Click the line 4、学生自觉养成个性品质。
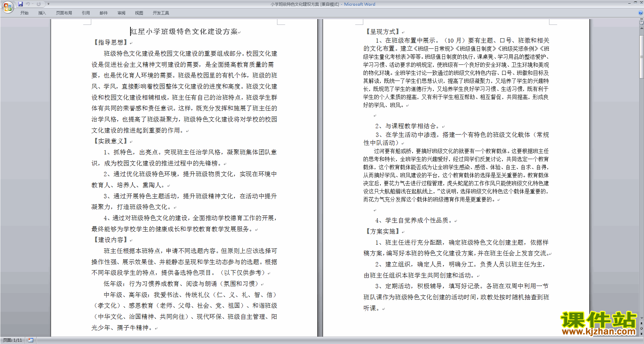The height and width of the screenshot is (344, 644). 414,220
